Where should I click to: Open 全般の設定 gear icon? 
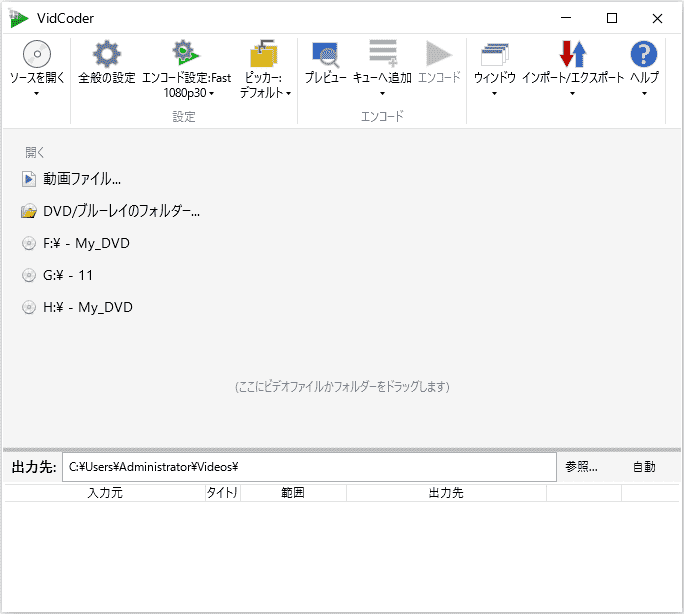(106, 54)
